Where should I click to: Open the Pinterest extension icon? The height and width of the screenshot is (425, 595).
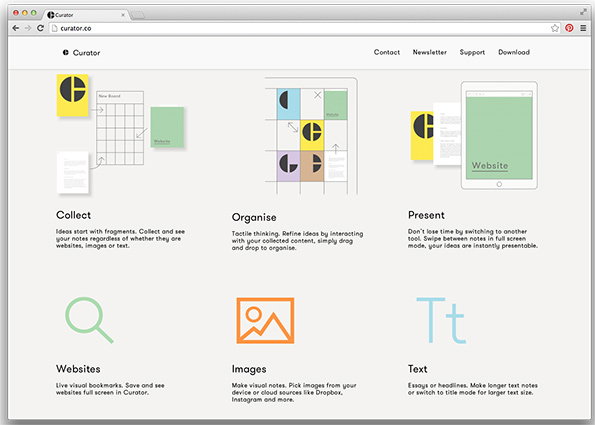[569, 28]
